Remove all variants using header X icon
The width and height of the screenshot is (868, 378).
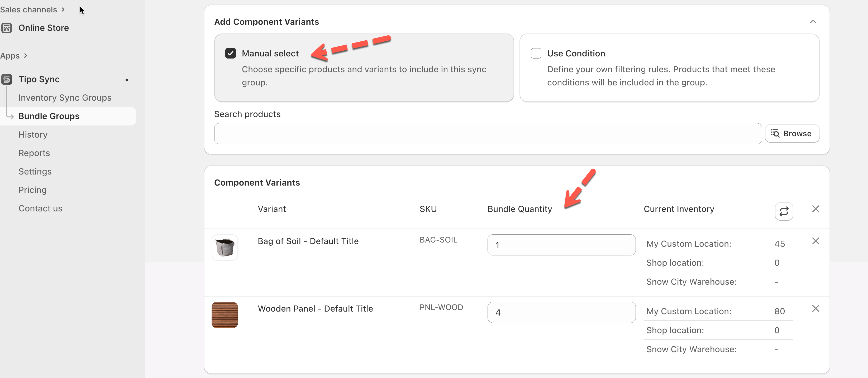coord(815,209)
